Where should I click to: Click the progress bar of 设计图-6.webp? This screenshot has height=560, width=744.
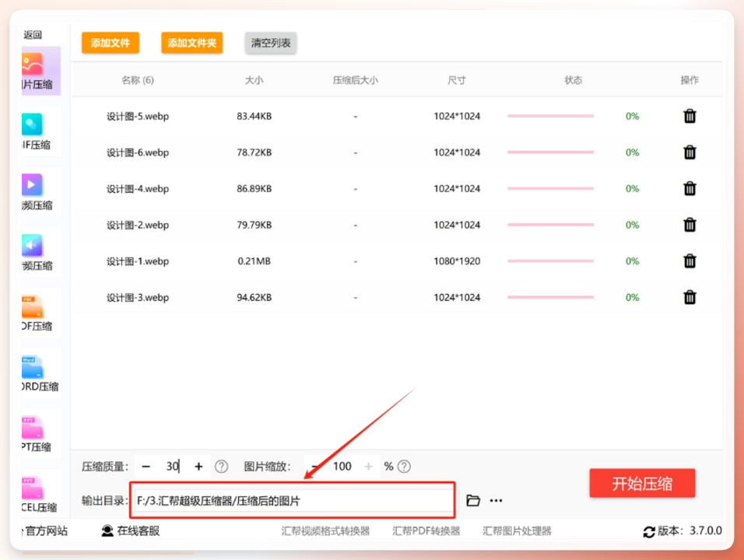click(550, 152)
